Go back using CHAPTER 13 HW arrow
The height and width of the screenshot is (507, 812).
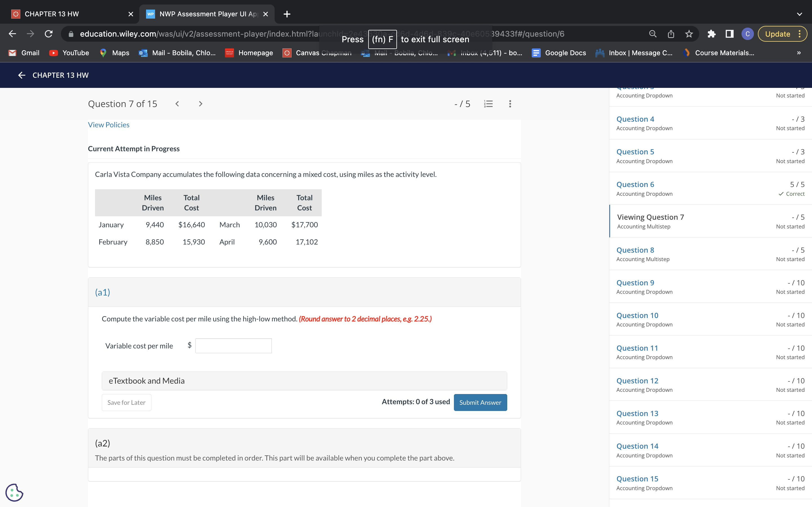coord(22,75)
